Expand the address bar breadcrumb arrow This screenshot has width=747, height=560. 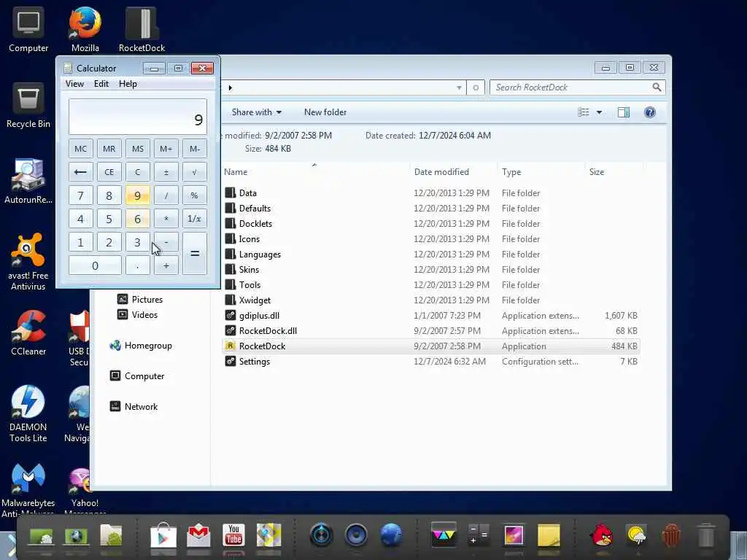230,87
